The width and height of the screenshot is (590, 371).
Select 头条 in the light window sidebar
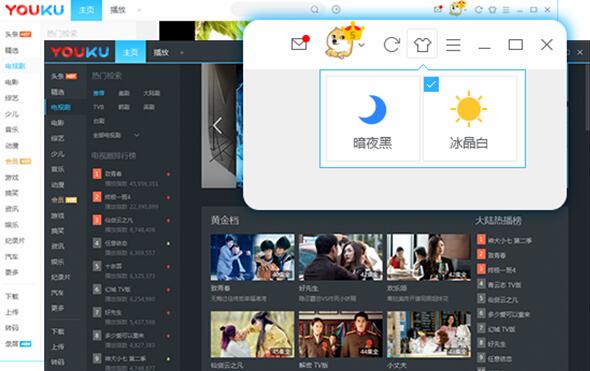coord(18,34)
